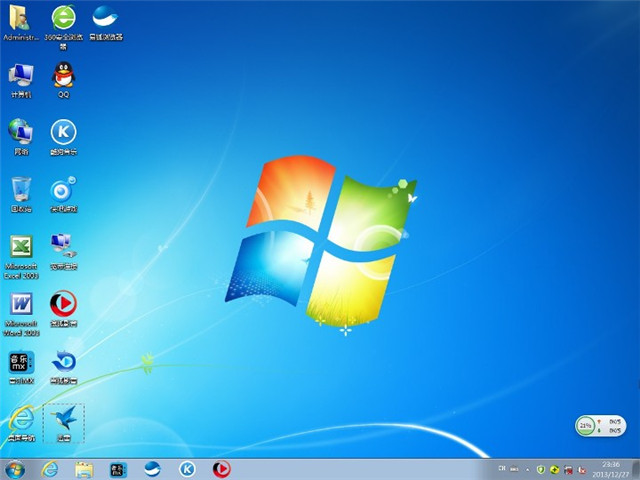
Task: Click the CH language indicator in taskbar
Action: (x=501, y=469)
